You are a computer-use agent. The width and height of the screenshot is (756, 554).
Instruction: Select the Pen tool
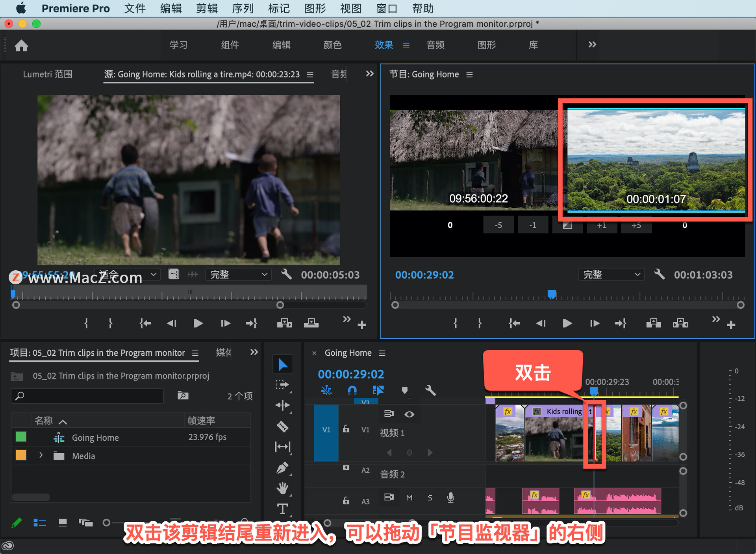(282, 468)
